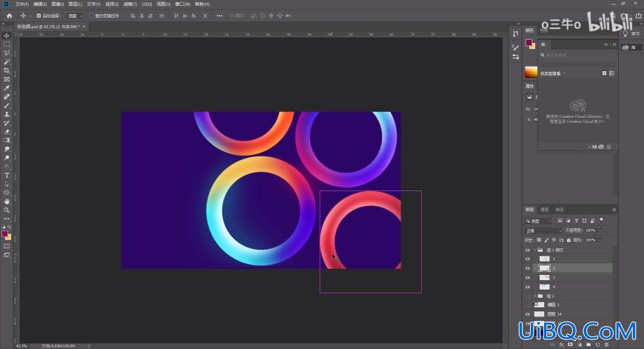Select the Magic Wand tool

click(7, 62)
